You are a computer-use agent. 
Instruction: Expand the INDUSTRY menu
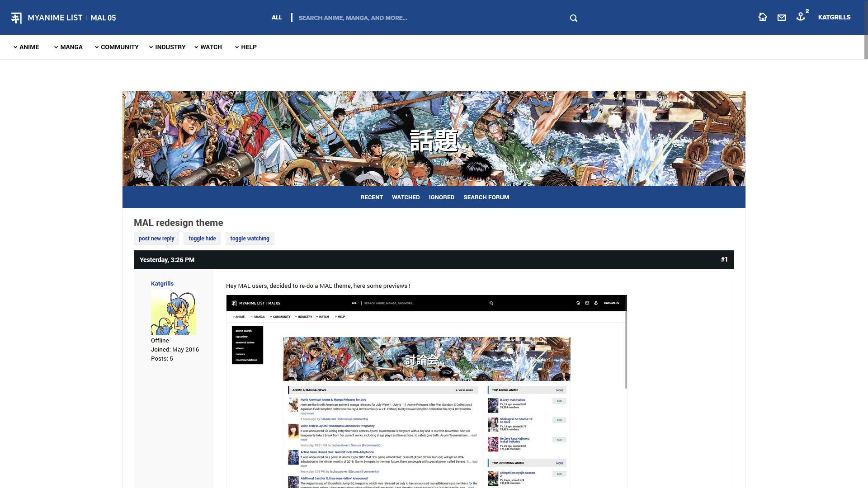pos(167,47)
